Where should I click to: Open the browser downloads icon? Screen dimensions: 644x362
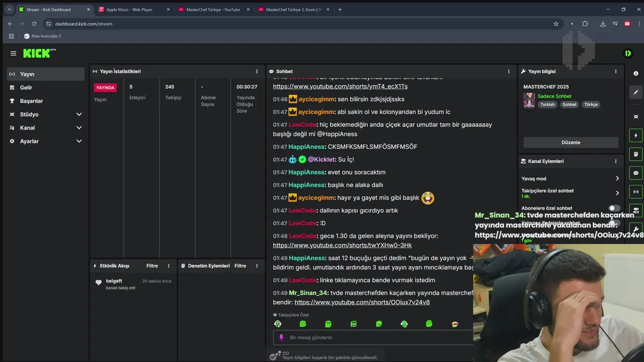click(x=603, y=24)
